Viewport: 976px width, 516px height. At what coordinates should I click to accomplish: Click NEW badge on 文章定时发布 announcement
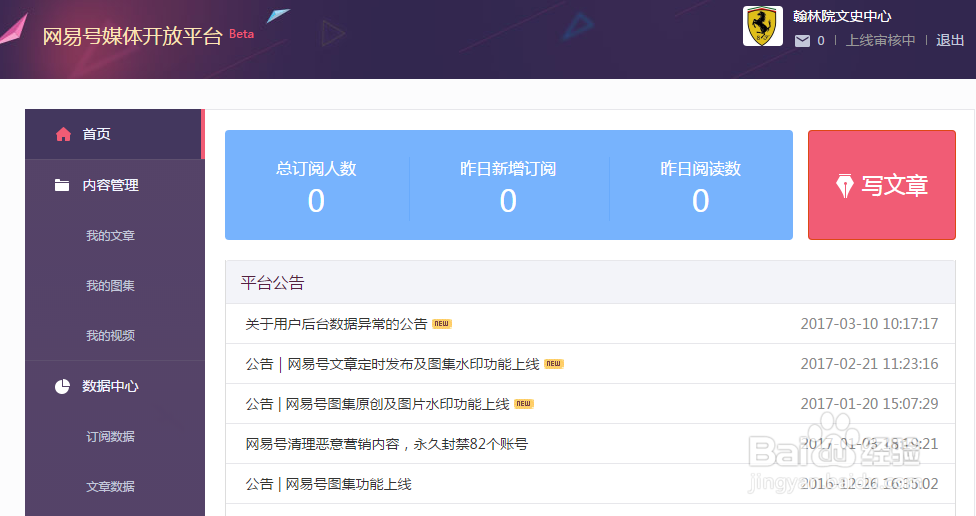pos(553,364)
